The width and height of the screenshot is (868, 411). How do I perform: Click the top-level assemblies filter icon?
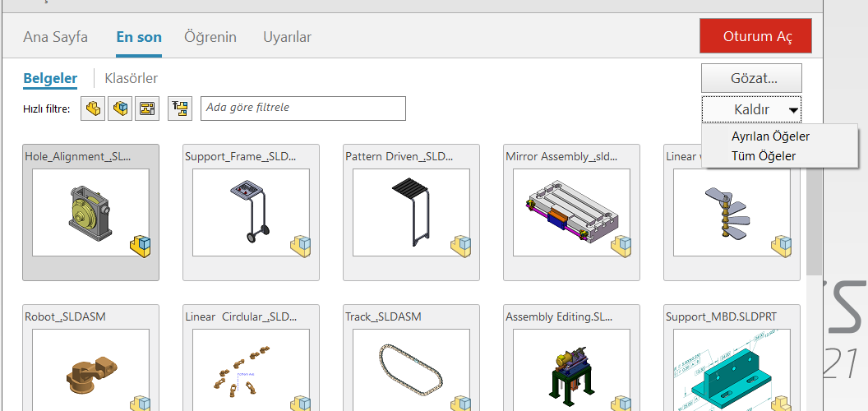(x=180, y=109)
